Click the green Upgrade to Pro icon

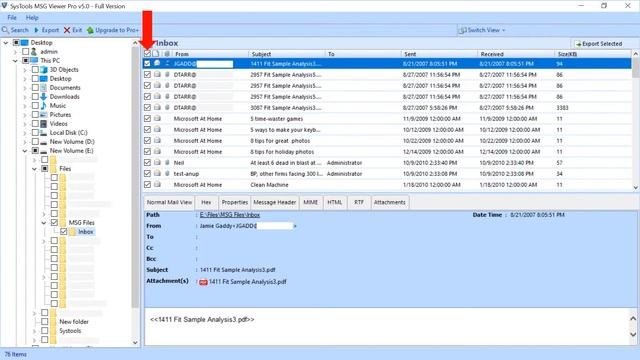(90, 30)
